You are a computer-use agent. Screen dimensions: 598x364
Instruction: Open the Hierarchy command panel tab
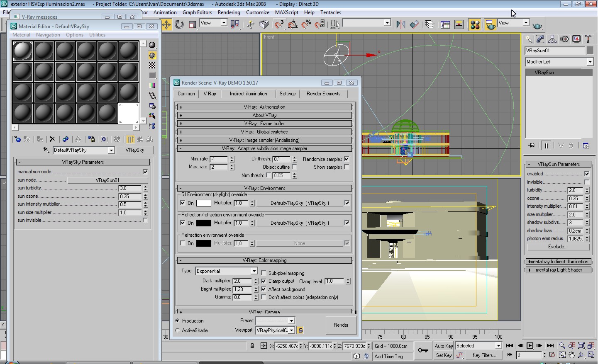click(x=552, y=39)
